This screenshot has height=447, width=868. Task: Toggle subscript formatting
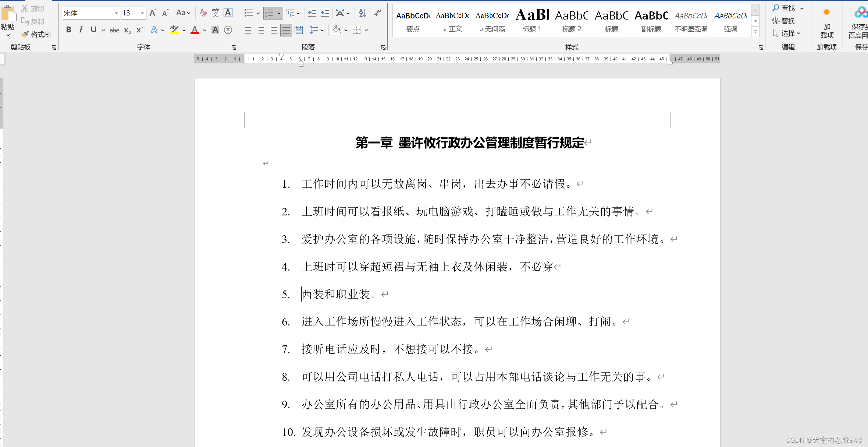tap(127, 30)
